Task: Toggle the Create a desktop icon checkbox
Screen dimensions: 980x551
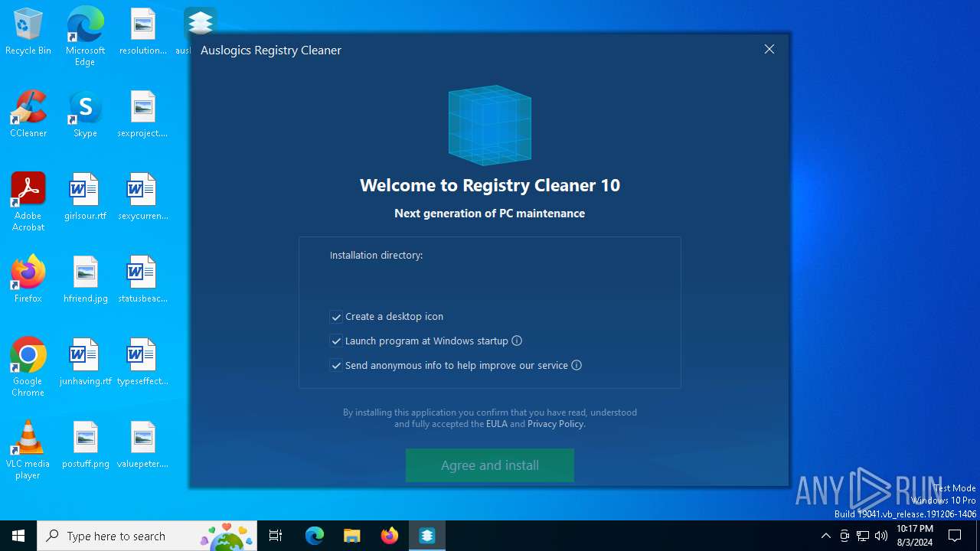Action: coord(336,317)
